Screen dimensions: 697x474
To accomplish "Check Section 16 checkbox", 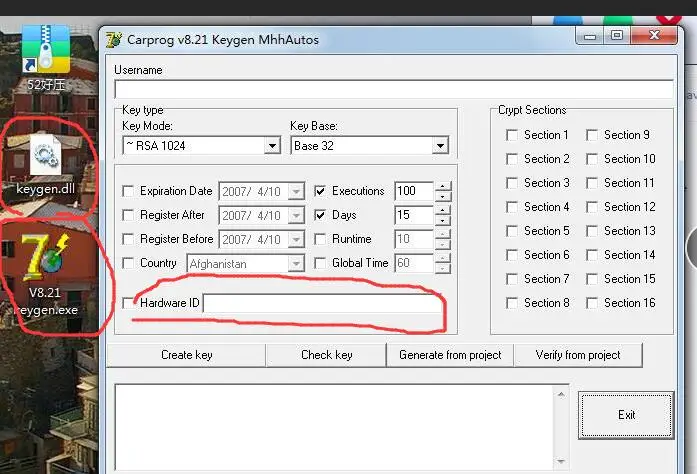I will (592, 303).
